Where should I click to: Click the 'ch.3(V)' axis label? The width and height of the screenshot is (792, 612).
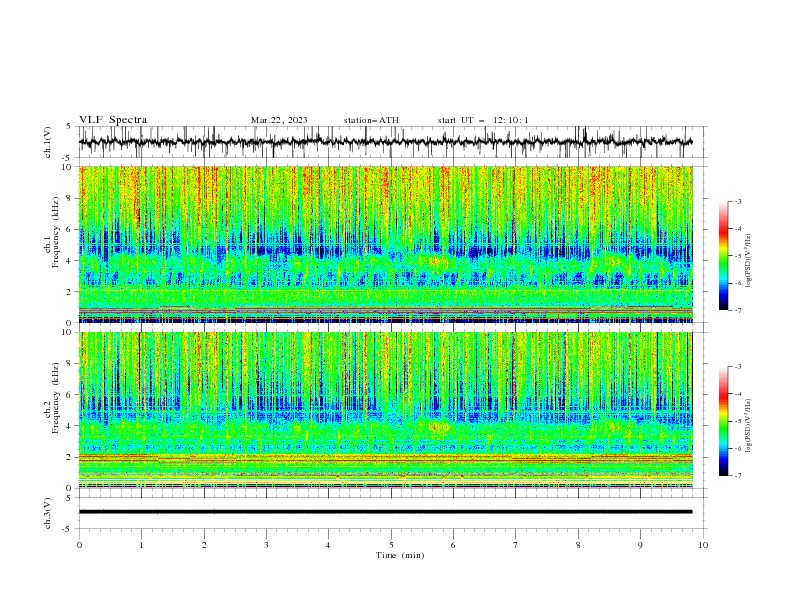click(x=48, y=513)
